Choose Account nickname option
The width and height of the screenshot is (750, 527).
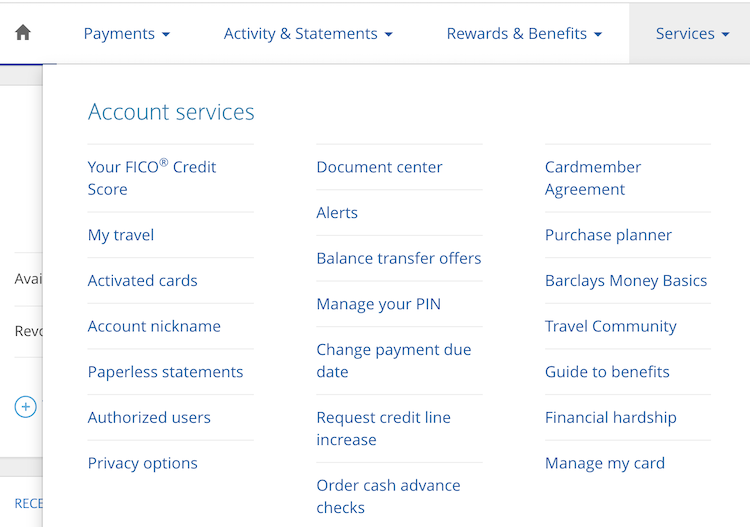click(154, 326)
